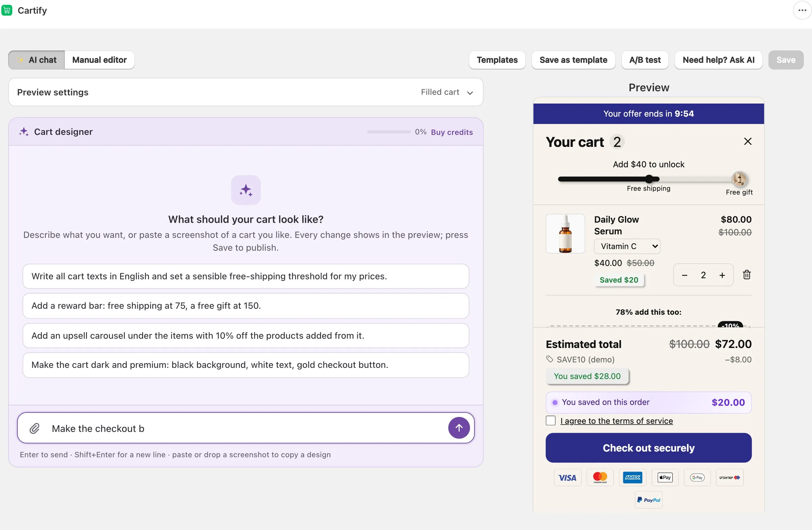Open the terms of service link
Viewport: 812px width, 530px height.
(x=616, y=421)
